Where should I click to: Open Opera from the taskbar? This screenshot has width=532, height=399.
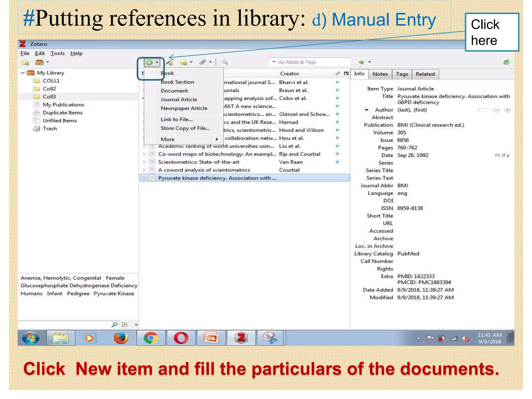coord(181,338)
